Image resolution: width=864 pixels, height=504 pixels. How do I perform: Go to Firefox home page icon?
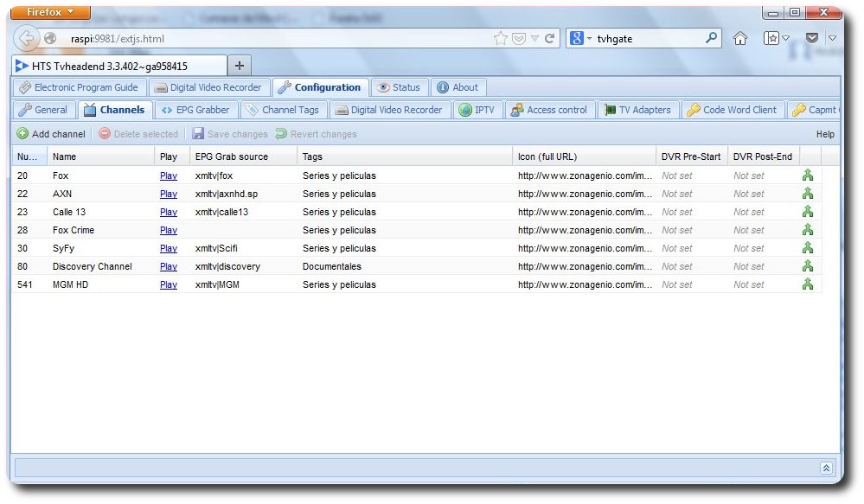click(x=740, y=38)
